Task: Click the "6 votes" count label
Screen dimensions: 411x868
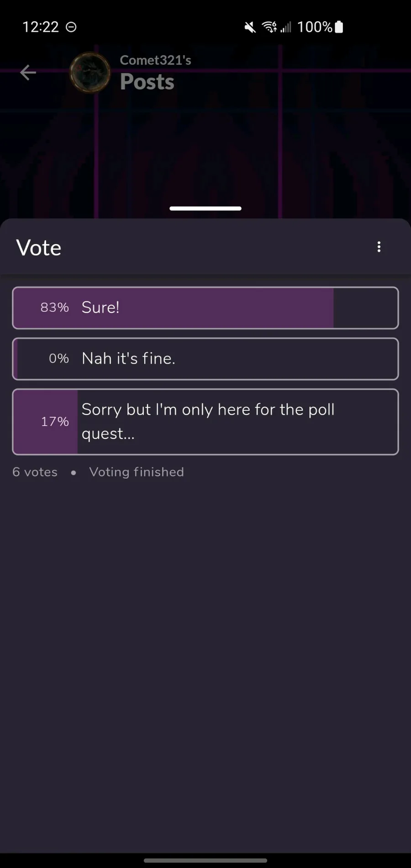Action: tap(35, 472)
